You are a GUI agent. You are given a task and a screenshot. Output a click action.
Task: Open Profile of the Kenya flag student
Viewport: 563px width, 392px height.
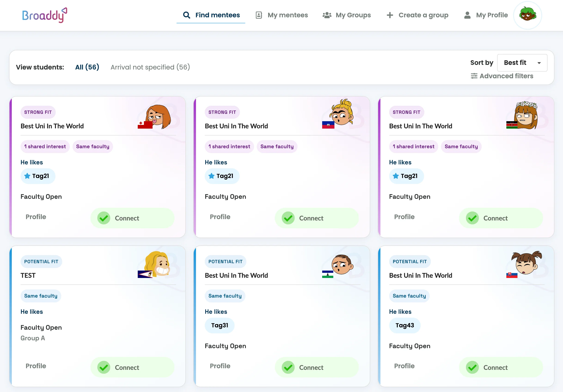(x=404, y=217)
